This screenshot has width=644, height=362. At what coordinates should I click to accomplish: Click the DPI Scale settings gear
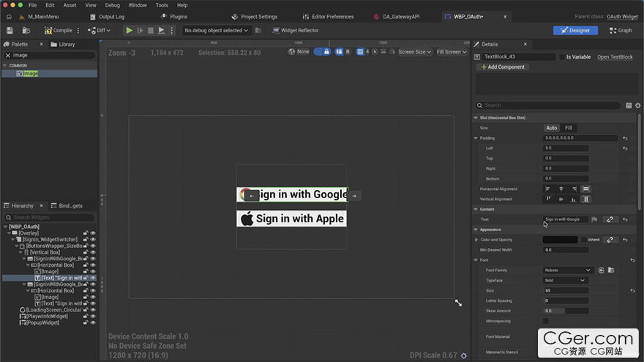click(x=463, y=355)
